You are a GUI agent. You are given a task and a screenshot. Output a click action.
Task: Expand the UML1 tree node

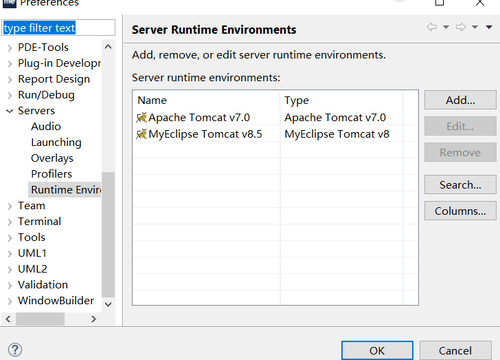coord(10,254)
